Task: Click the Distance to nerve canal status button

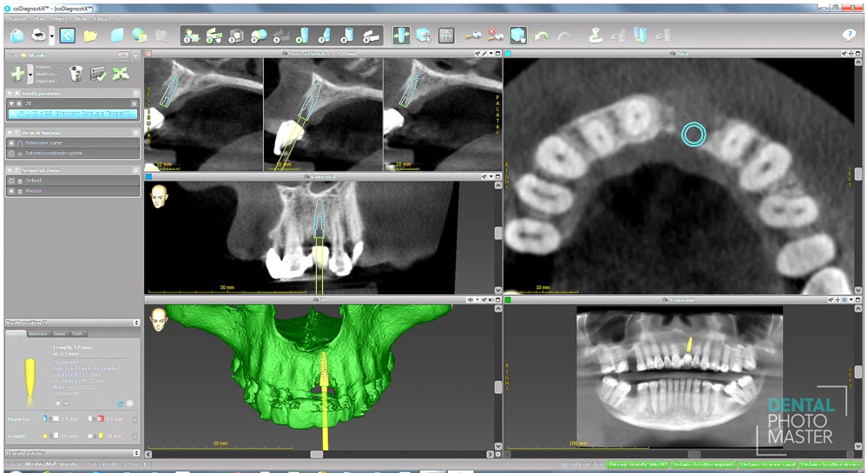Action: click(x=766, y=466)
